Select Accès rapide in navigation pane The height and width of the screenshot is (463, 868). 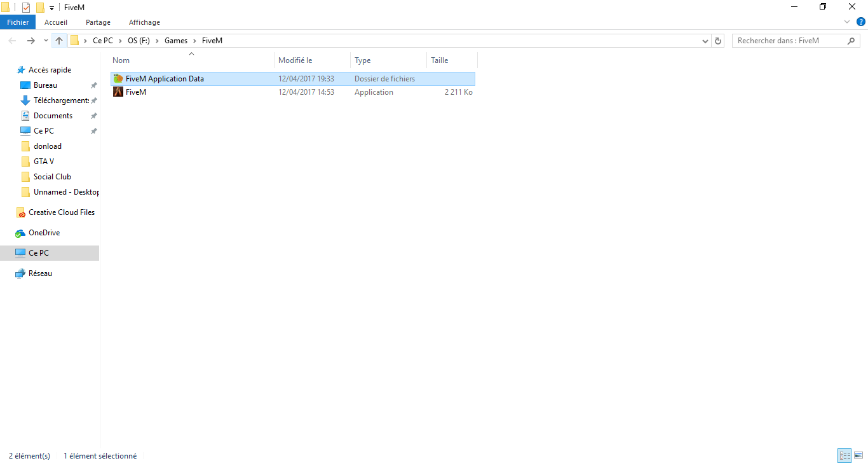point(50,70)
